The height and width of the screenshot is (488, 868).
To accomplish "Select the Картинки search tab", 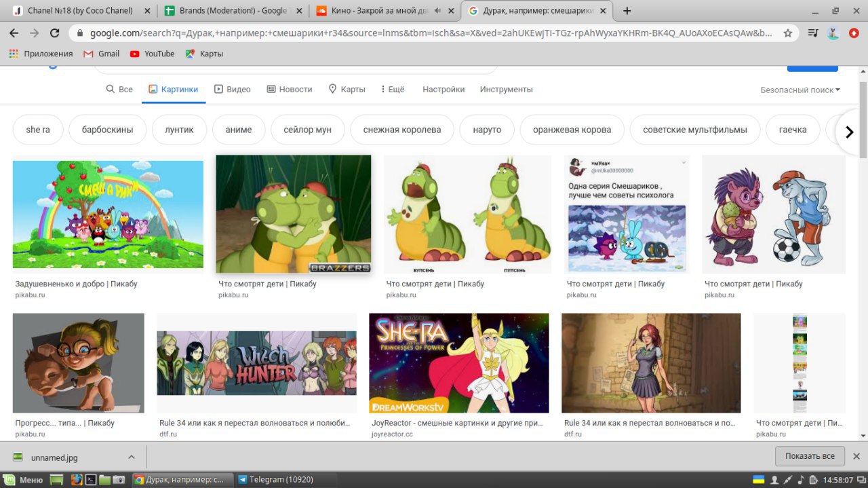I will (x=174, y=89).
